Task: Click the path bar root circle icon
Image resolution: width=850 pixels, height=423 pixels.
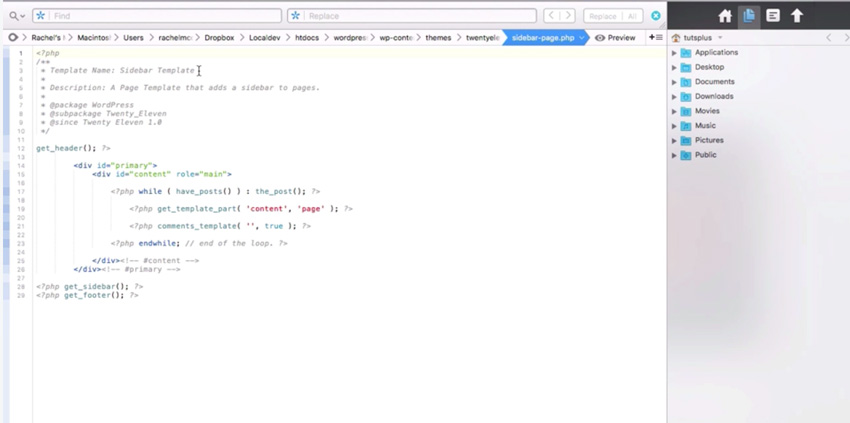Action: 13,37
